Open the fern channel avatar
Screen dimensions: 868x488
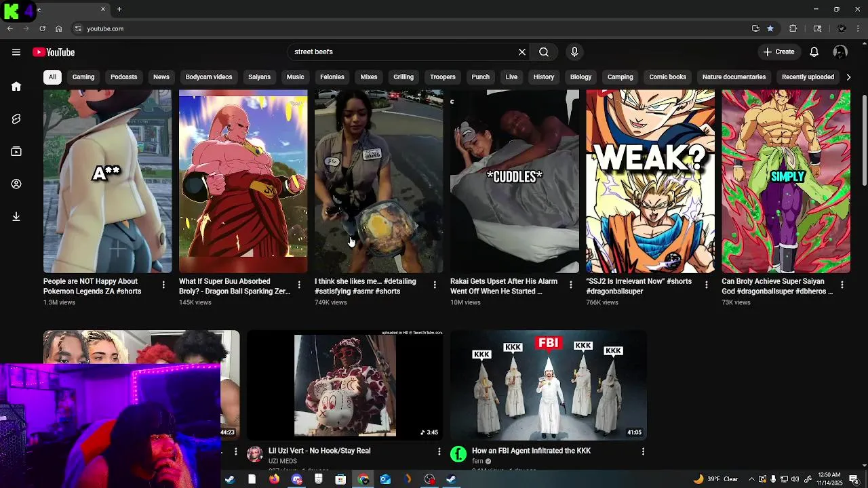click(458, 454)
